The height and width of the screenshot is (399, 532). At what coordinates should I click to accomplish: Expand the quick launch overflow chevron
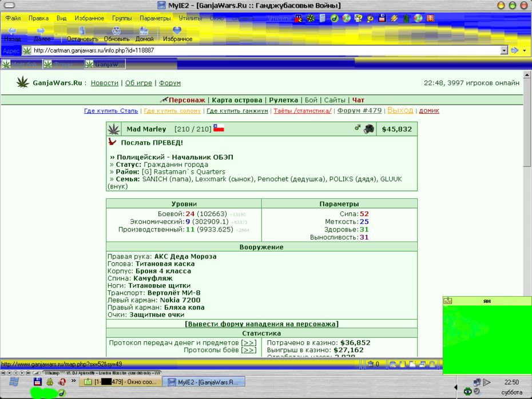point(74,381)
